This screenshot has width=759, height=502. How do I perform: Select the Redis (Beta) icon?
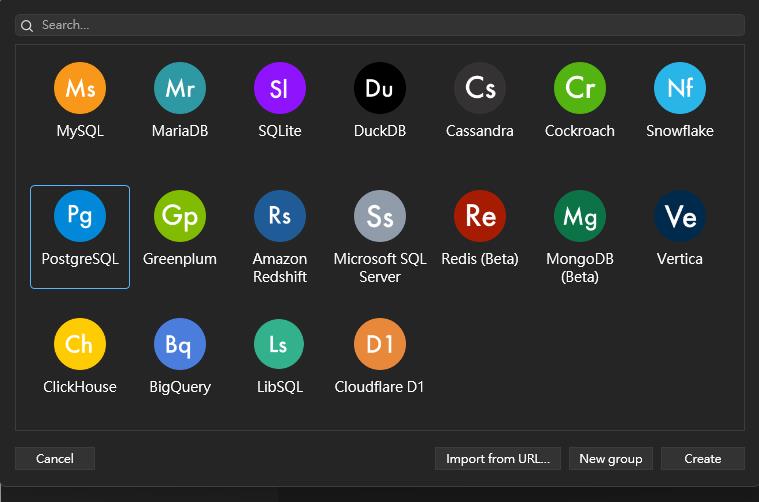pos(480,216)
